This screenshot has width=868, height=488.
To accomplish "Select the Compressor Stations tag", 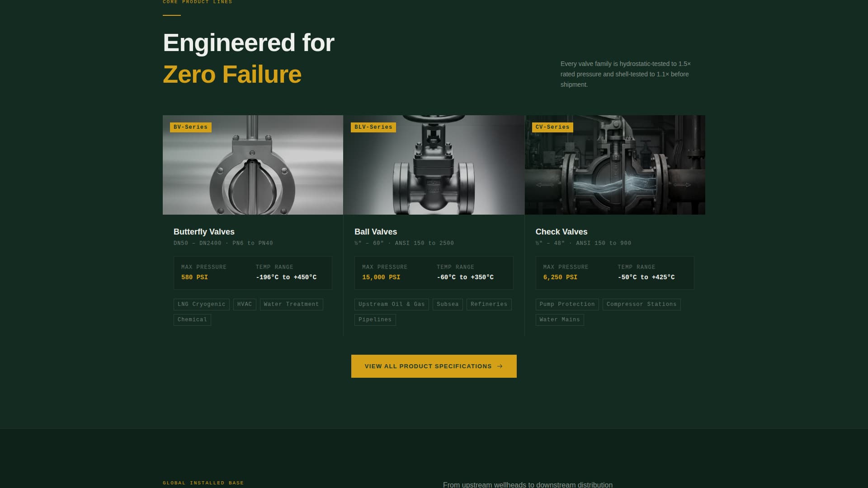I will click(x=642, y=304).
